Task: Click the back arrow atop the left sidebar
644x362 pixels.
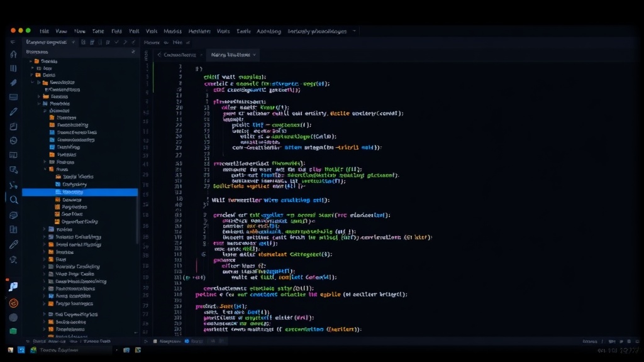Action: (x=13, y=42)
